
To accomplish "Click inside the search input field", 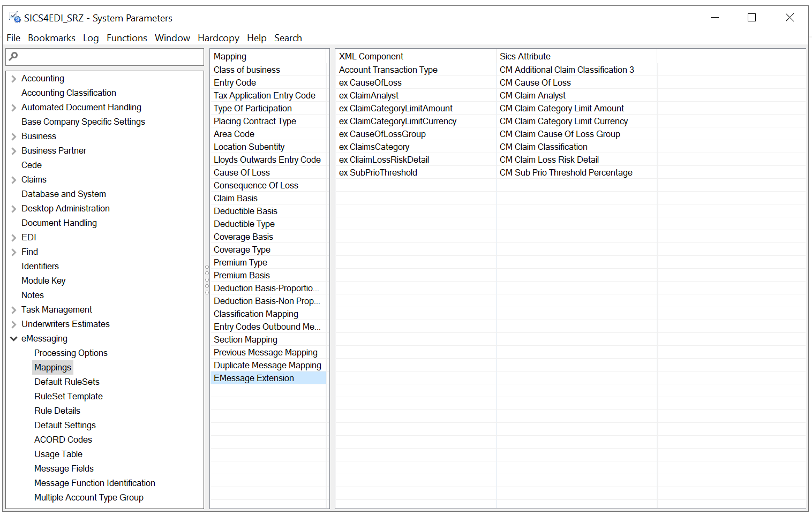I will pyautogui.click(x=107, y=57).
